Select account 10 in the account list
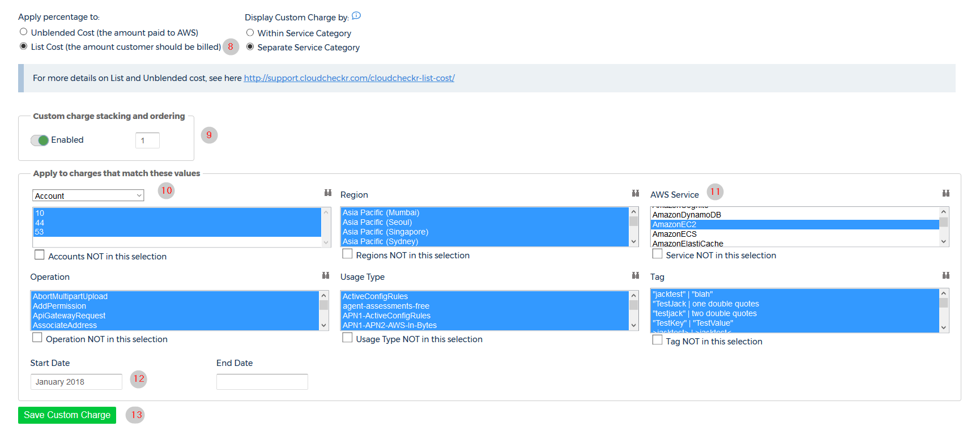The image size is (980, 443). (177, 213)
